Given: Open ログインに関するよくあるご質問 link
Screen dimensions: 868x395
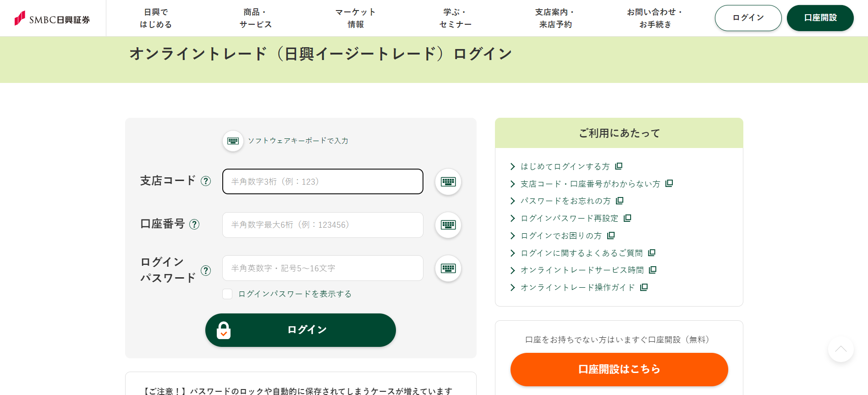Looking at the screenshot, I should click(582, 253).
